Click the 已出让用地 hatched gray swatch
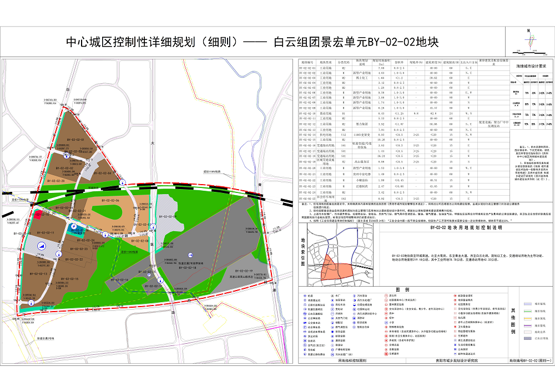The image size is (555, 392). coord(528,338)
